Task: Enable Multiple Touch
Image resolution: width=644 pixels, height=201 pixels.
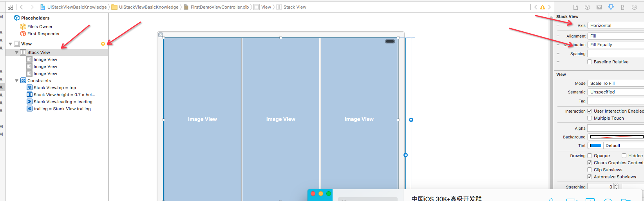Action: (x=590, y=118)
